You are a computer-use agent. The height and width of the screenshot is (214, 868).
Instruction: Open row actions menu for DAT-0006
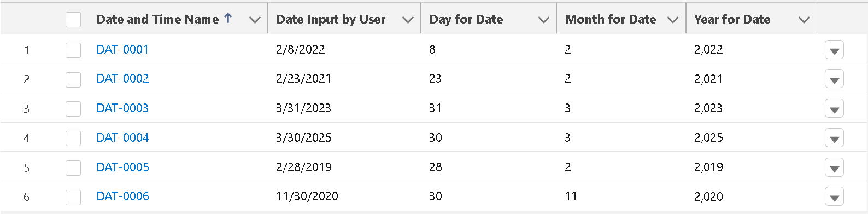[834, 196]
